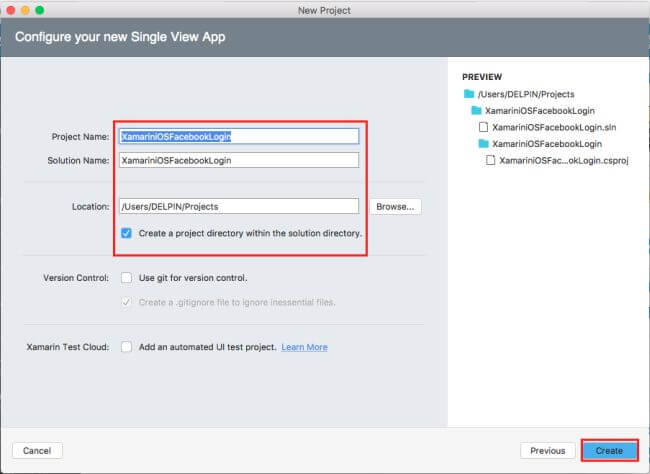650x474 pixels.
Task: Click the folder icon directly above the .sln file
Action: pos(477,110)
